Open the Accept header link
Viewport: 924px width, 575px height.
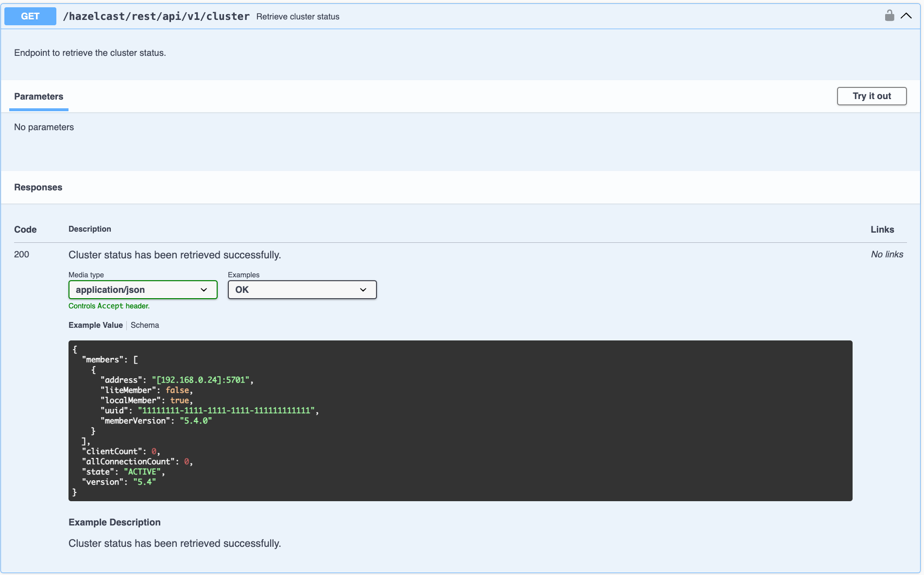tap(110, 306)
